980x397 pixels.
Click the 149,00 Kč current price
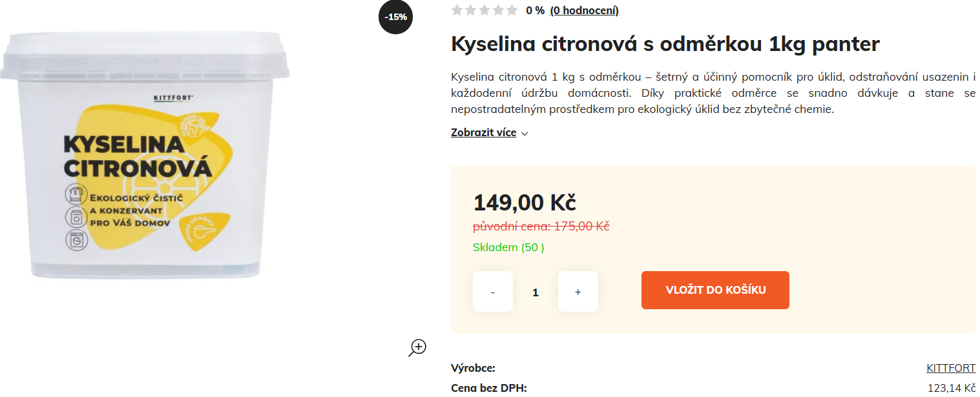(525, 203)
